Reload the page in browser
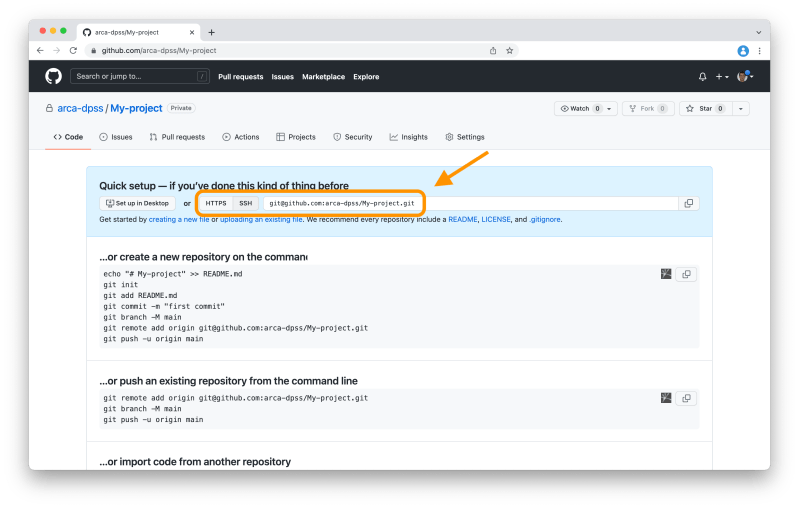 pyautogui.click(x=73, y=50)
